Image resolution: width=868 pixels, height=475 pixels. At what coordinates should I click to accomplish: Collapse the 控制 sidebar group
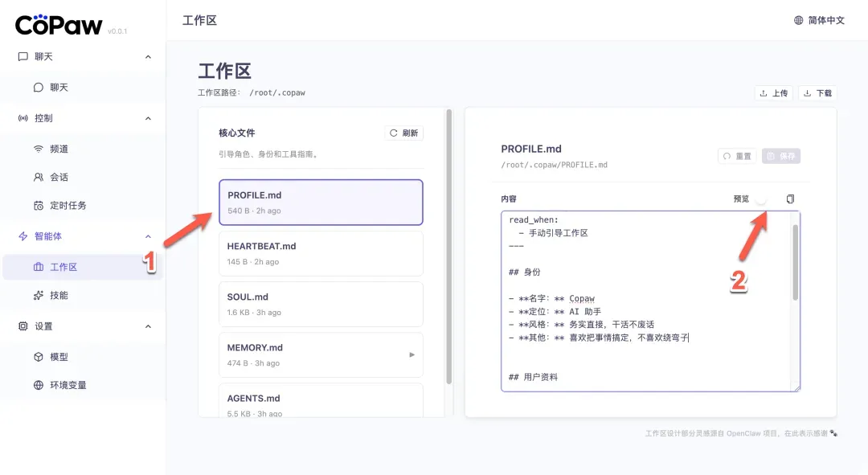click(148, 118)
